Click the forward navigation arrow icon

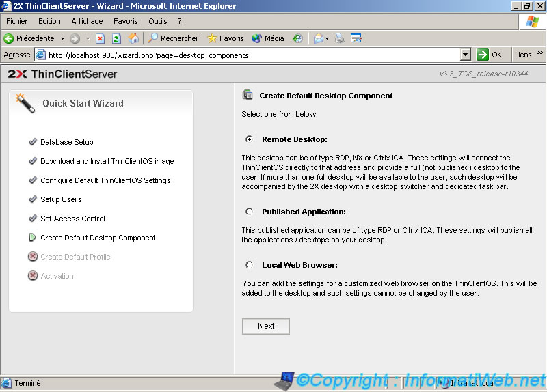75,38
